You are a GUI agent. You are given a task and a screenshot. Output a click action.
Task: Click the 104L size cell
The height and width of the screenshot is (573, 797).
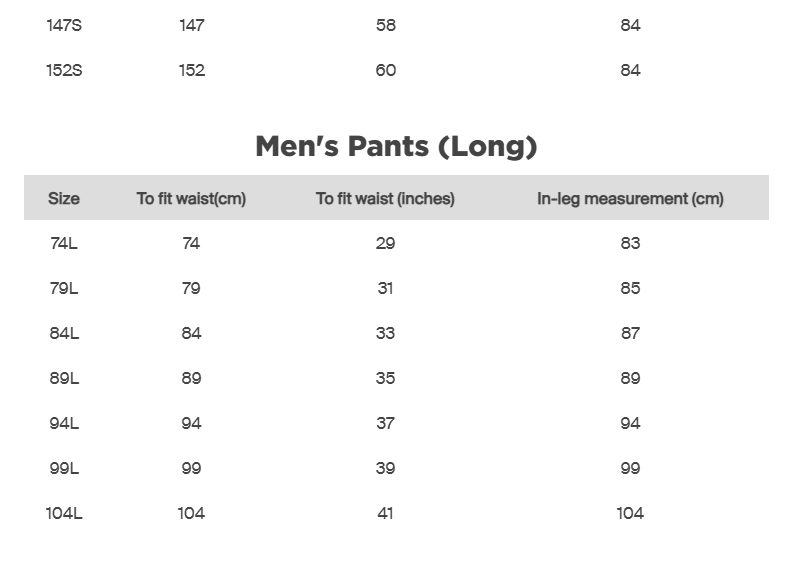point(64,513)
